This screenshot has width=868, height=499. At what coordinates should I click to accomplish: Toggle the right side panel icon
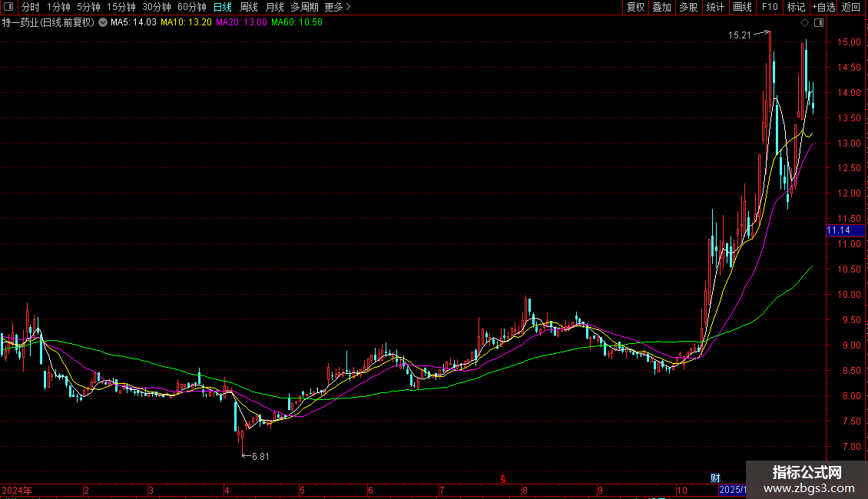819,23
